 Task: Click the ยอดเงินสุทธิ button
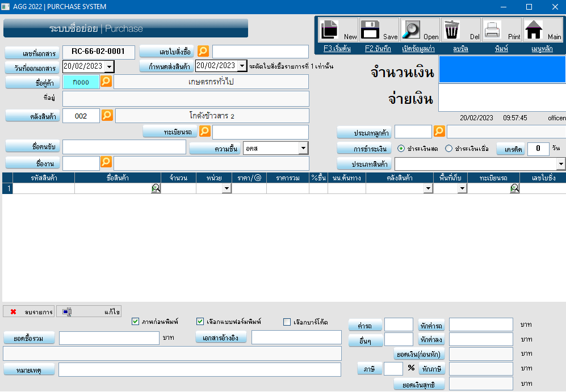point(419,385)
